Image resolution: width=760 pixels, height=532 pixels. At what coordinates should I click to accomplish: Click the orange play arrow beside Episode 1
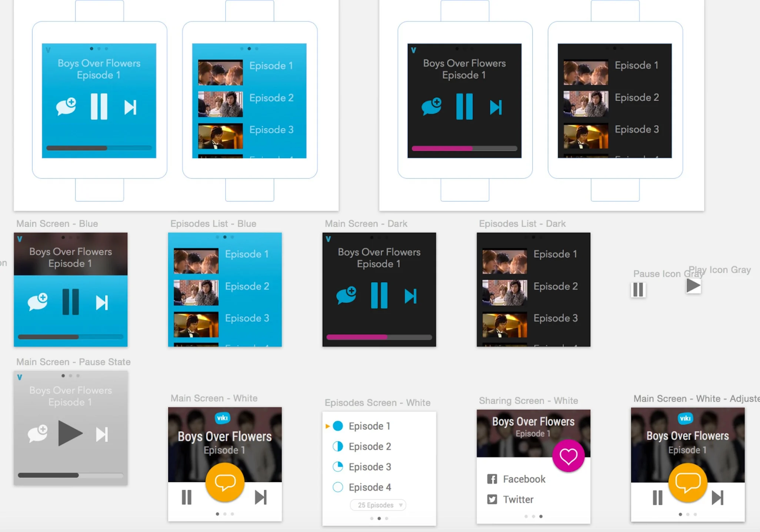pos(327,426)
